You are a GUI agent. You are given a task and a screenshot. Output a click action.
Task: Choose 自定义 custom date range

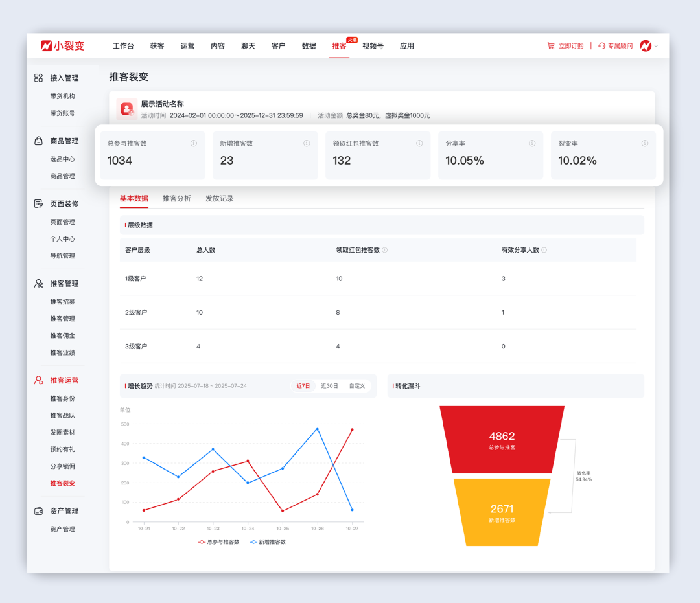(x=356, y=386)
